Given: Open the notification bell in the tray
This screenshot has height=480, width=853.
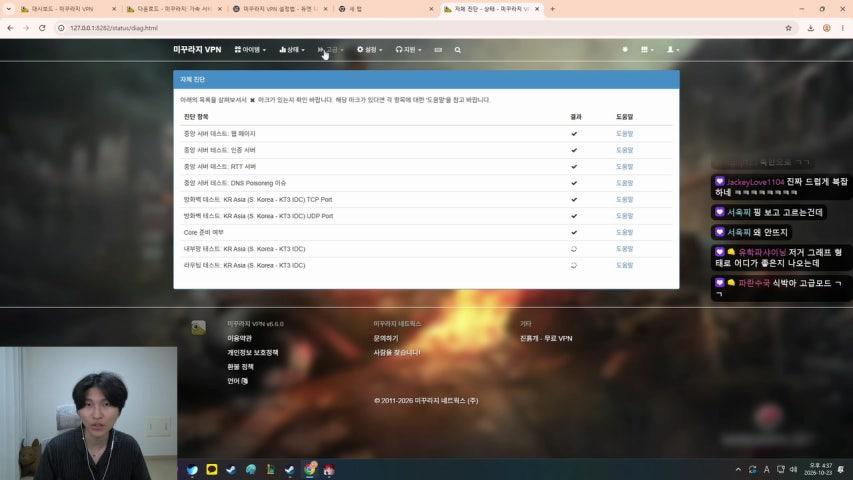Looking at the screenshot, I should [841, 469].
